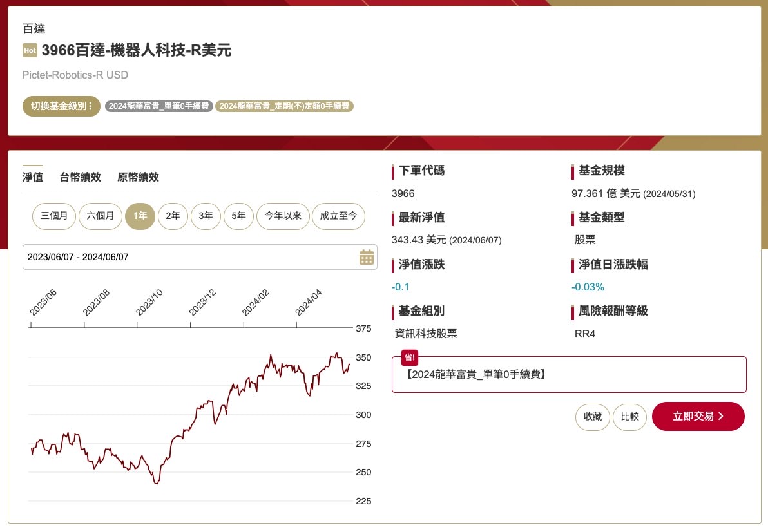Click the 2024龍華富貴_單筆0手續費 tag
Viewport: 768px width, 532px height.
pos(158,106)
